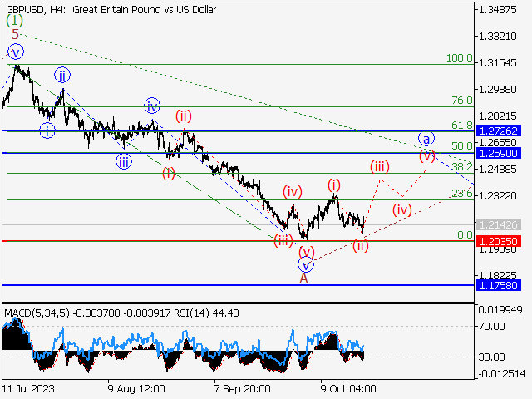Screen dimensions: 532x399
Task: Click the 1.28215 price axis value
Action: (x=497, y=116)
